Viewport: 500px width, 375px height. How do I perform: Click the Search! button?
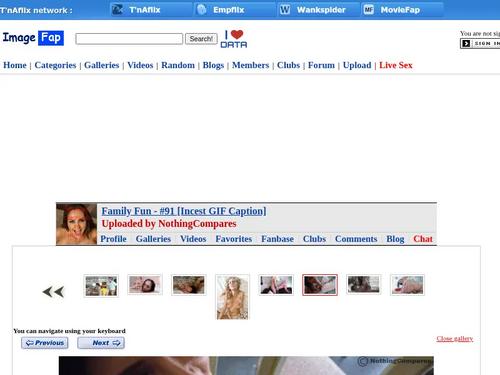click(201, 39)
